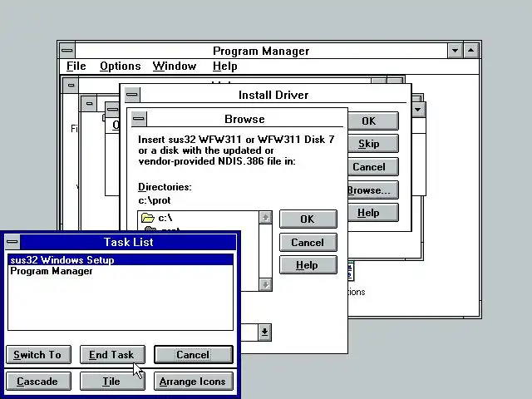The width and height of the screenshot is (532, 399).
Task: Open Browse dialog control menu box
Action: tap(139, 119)
